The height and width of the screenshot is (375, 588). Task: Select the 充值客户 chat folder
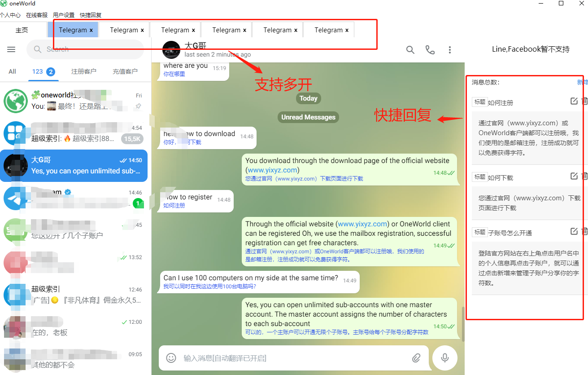pyautogui.click(x=125, y=71)
